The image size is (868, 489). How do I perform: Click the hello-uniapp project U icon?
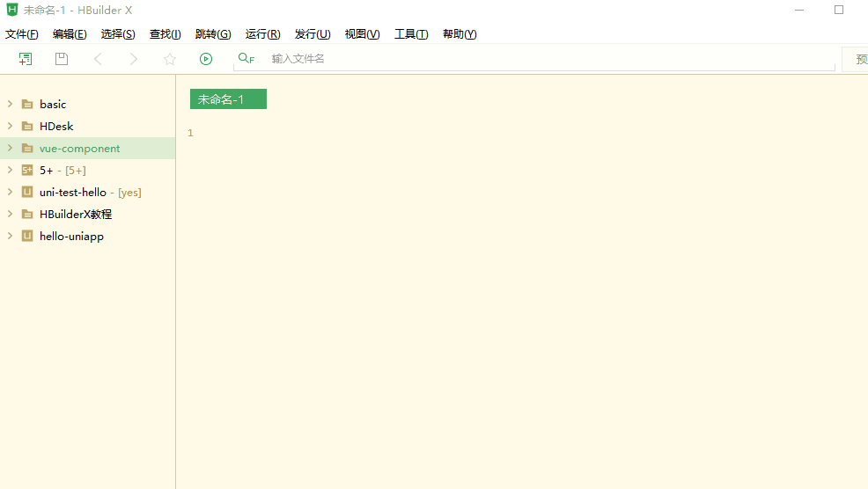(27, 237)
